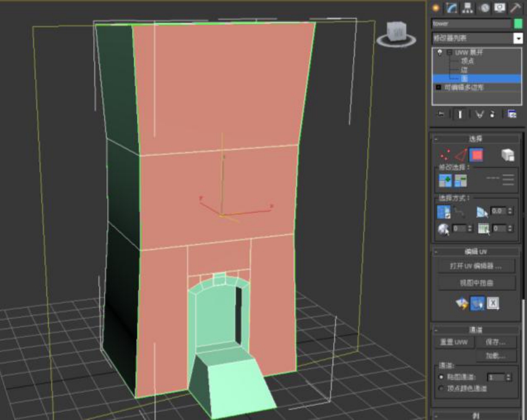
Task: Select the UVW 展开 modifier in stack
Action: (469, 53)
